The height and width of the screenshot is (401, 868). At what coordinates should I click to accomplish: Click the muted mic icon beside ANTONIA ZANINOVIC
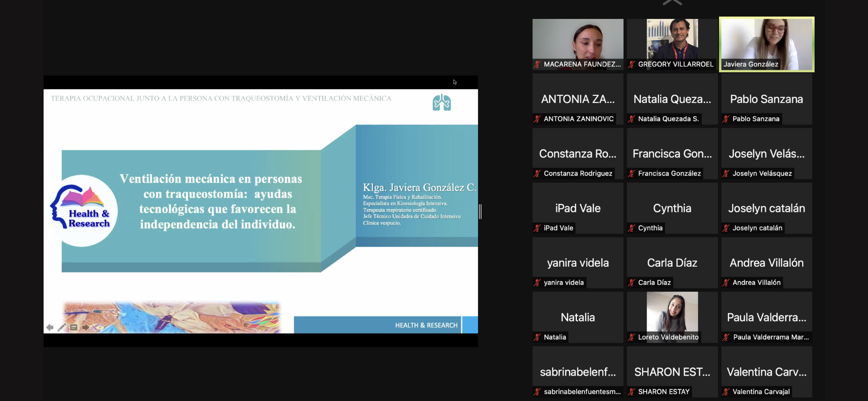coord(537,119)
